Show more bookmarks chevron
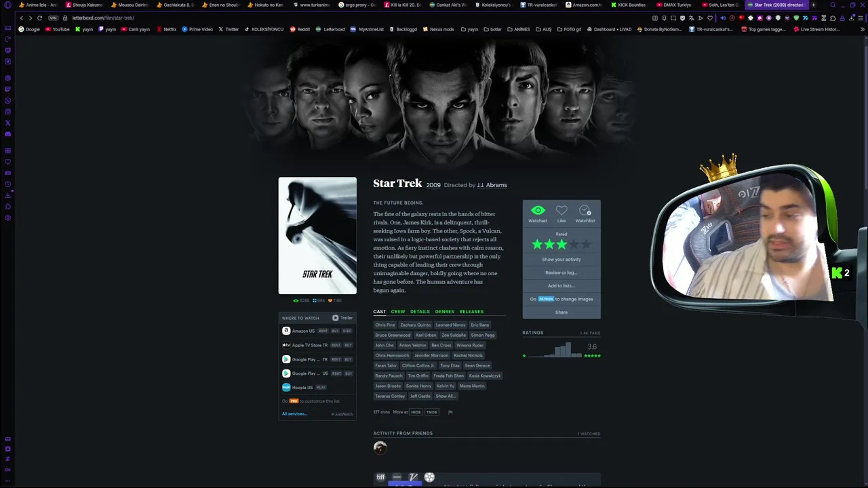Viewport: 868px width, 488px height. point(863,29)
